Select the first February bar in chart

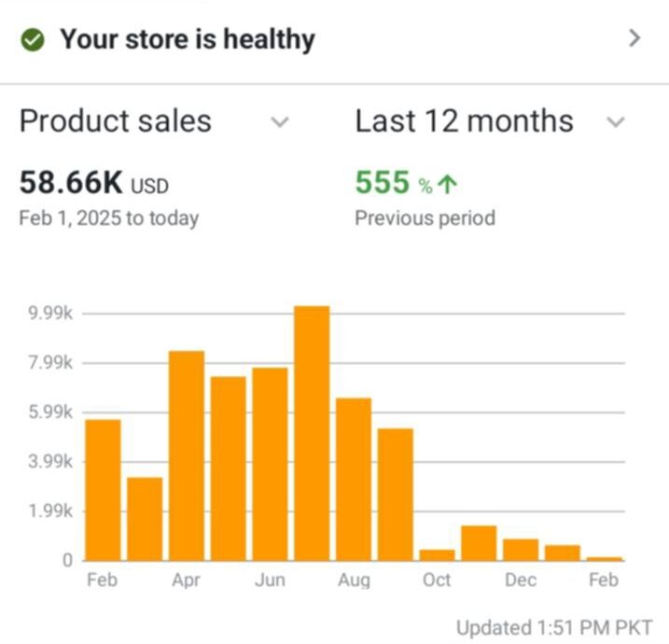click(x=103, y=490)
